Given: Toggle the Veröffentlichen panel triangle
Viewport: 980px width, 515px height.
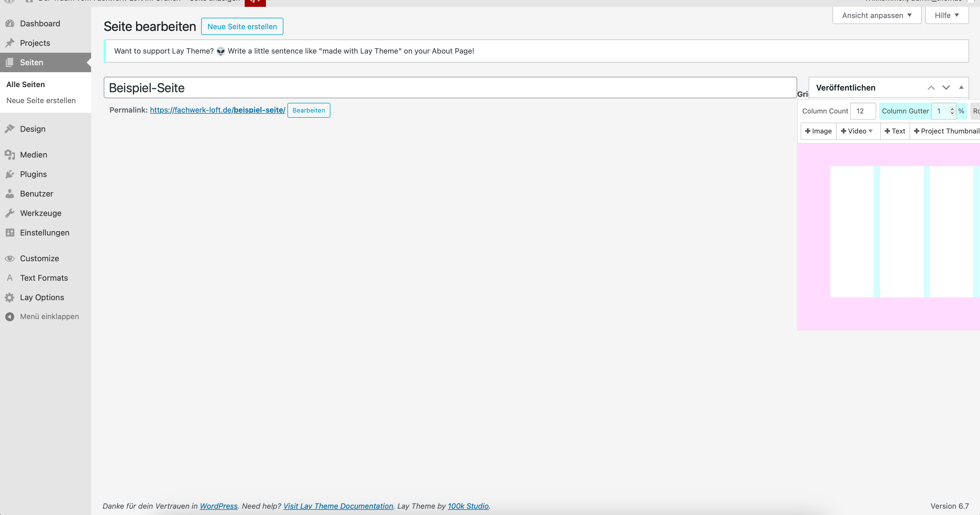Looking at the screenshot, I should (961, 87).
